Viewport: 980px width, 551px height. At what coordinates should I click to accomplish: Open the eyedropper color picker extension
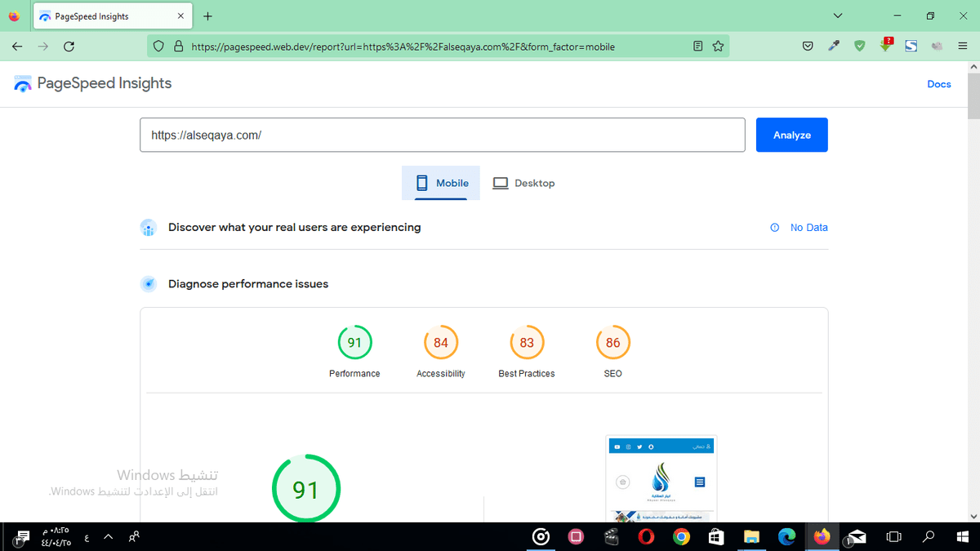click(x=834, y=47)
